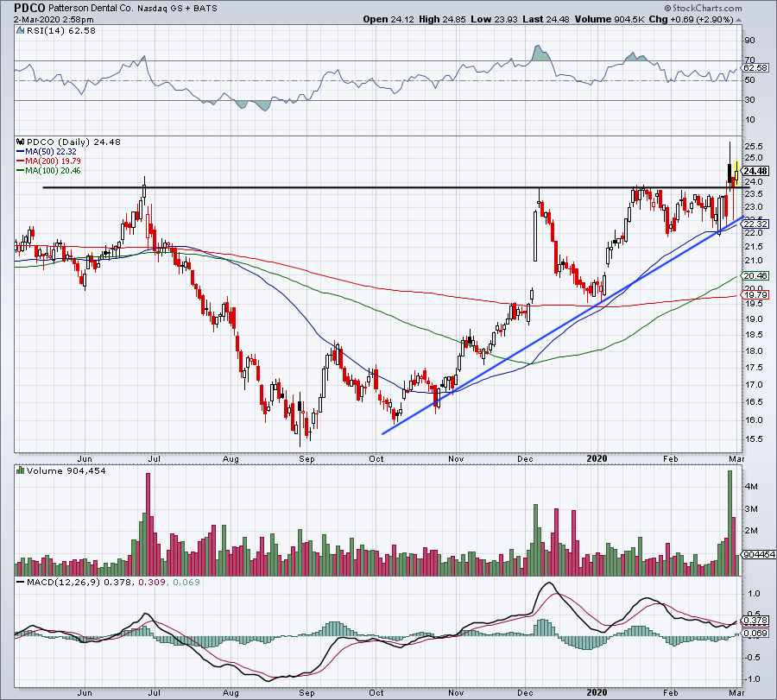Click the 22.32 moving average tag on price axis
This screenshot has height=700, width=777.
(x=755, y=224)
